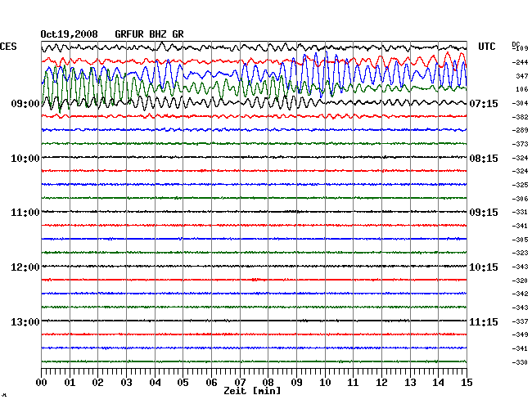Click minute tick label "11" on axis
Viewport: 532px width, 404px height.
click(x=353, y=383)
